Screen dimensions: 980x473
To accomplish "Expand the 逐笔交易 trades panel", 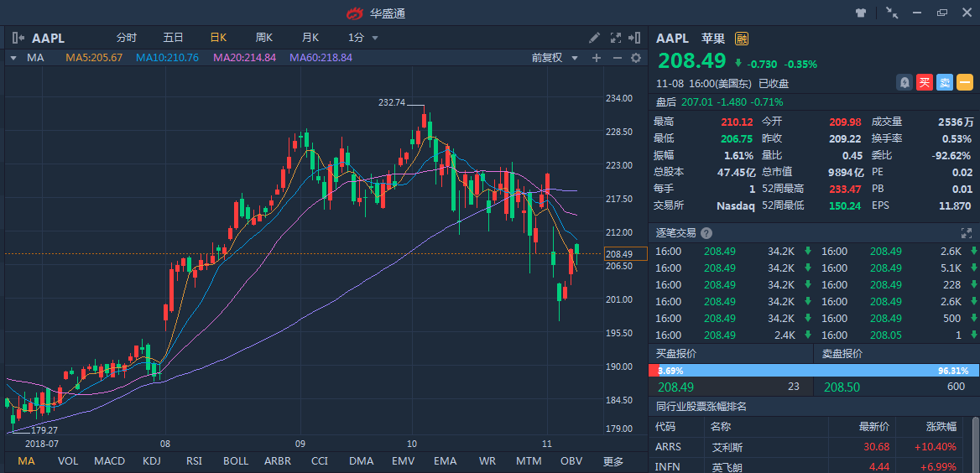I will 966,233.
